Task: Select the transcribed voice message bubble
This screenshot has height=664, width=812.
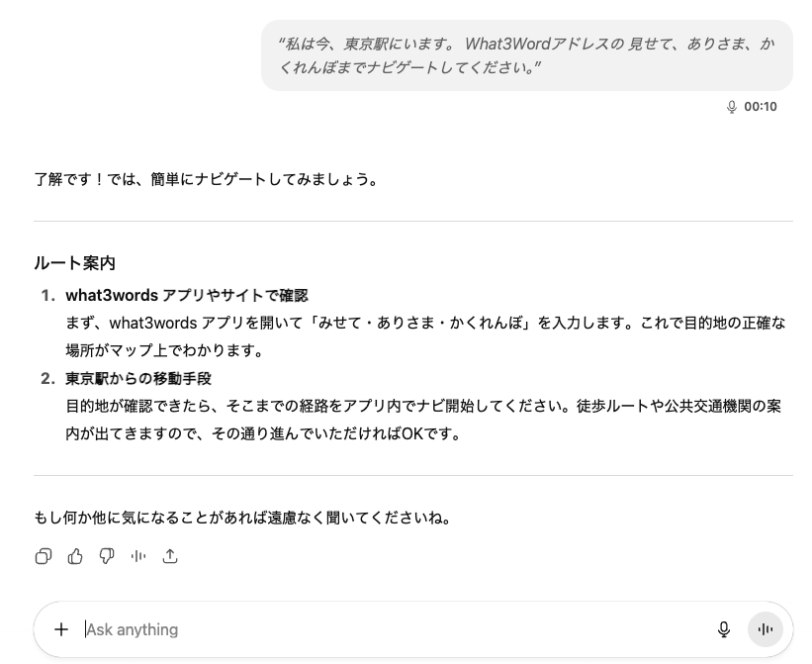Action: [526, 55]
